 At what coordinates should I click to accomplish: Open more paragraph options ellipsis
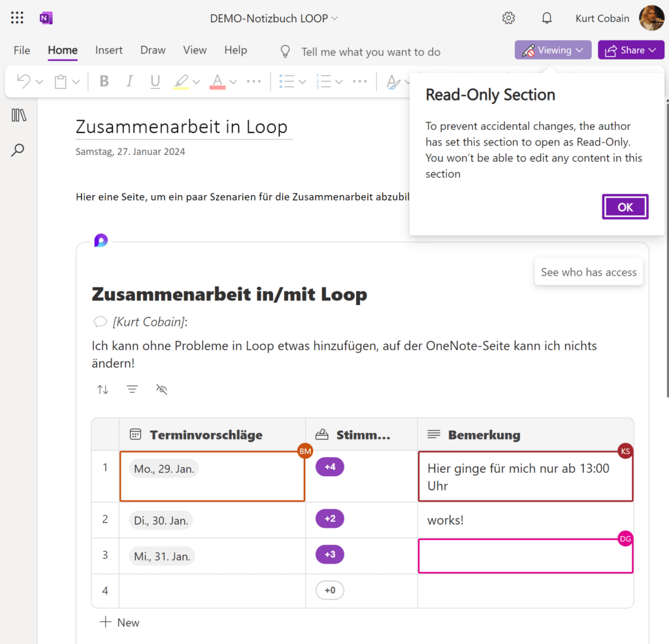point(360,81)
